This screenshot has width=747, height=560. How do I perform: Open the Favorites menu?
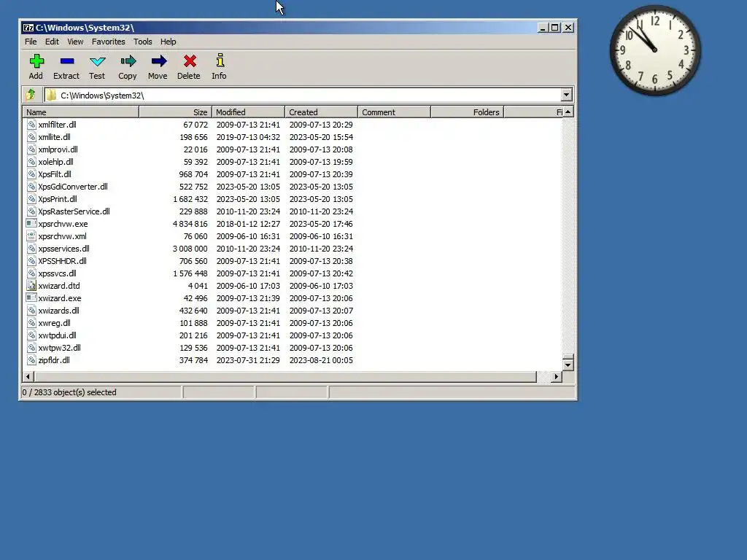[108, 42]
